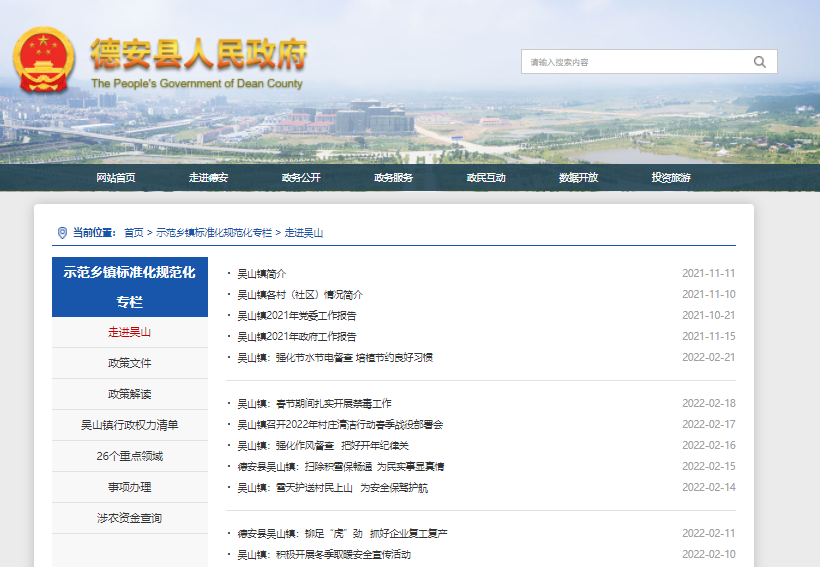The width and height of the screenshot is (820, 567).
Task: Open 政策解读 in the sidebar
Action: [x=130, y=394]
